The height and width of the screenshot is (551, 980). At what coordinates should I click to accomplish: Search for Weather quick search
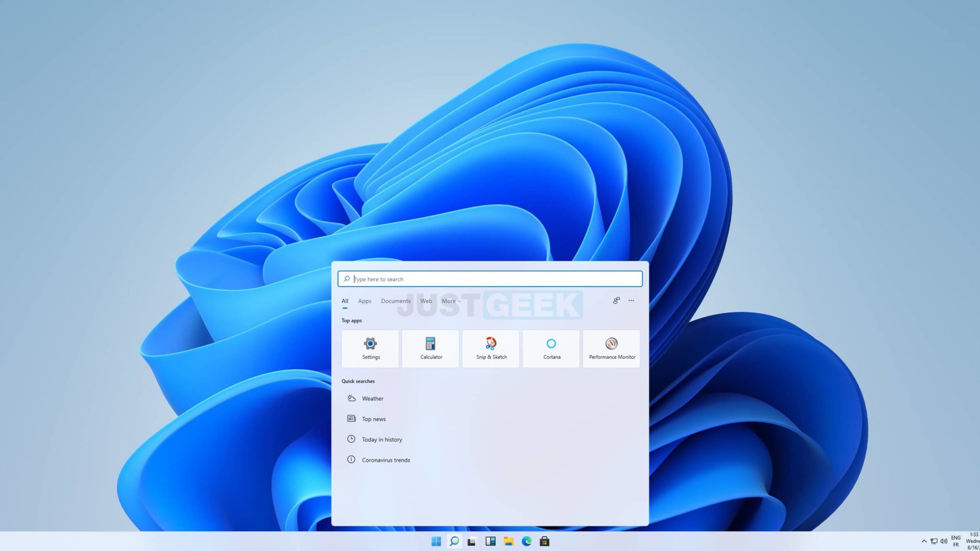[x=372, y=398]
